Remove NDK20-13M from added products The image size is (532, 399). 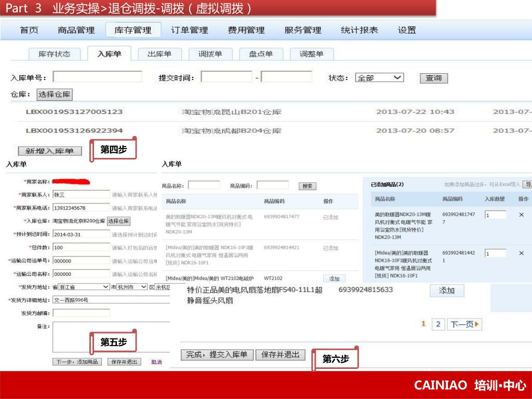(x=522, y=215)
